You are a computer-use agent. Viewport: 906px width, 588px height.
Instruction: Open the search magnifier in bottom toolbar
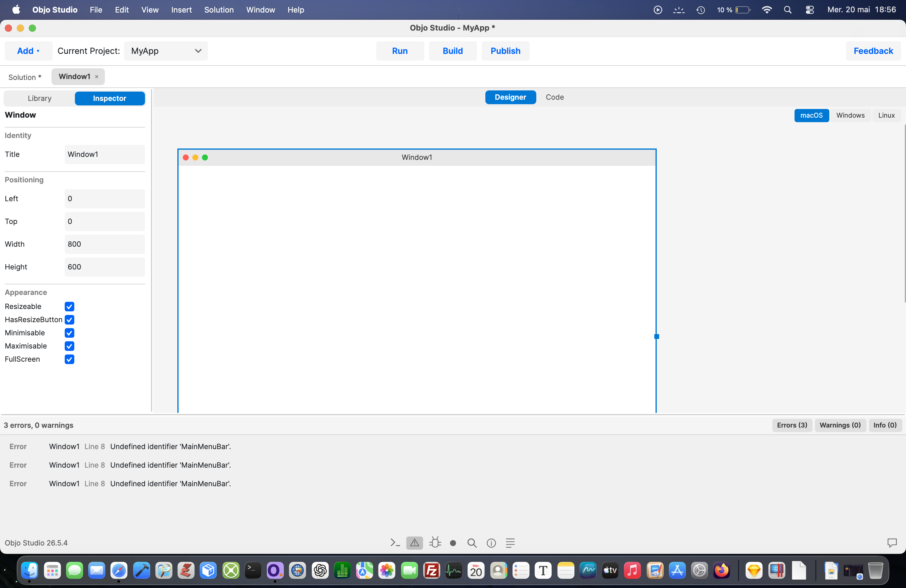(x=472, y=543)
